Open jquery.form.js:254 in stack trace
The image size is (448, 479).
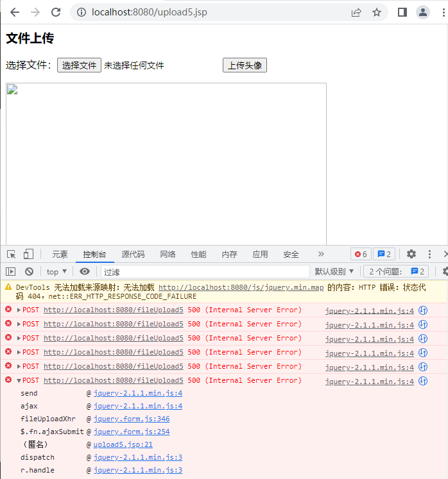coord(132,432)
